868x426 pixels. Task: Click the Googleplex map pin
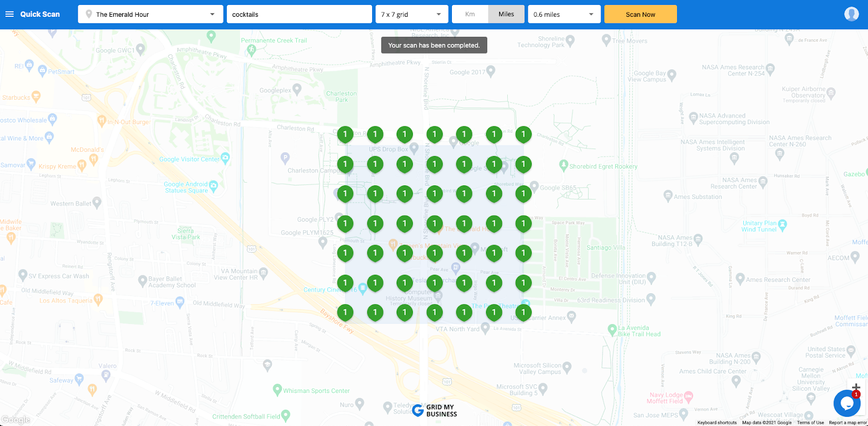297,89
